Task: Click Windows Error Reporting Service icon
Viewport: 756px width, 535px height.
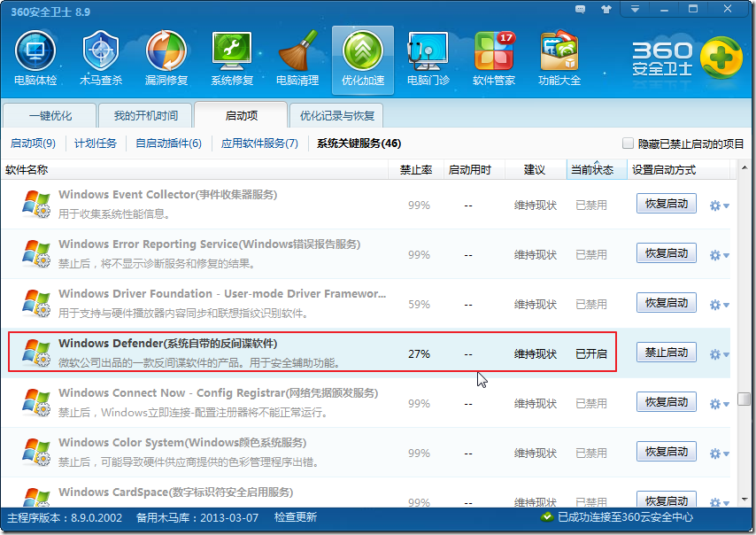Action: [36, 253]
